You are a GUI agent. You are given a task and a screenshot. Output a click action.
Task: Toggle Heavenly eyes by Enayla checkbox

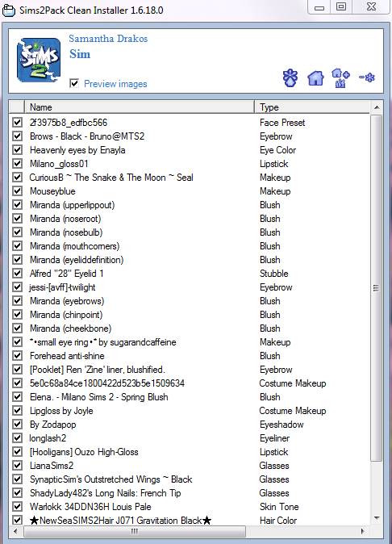17,150
